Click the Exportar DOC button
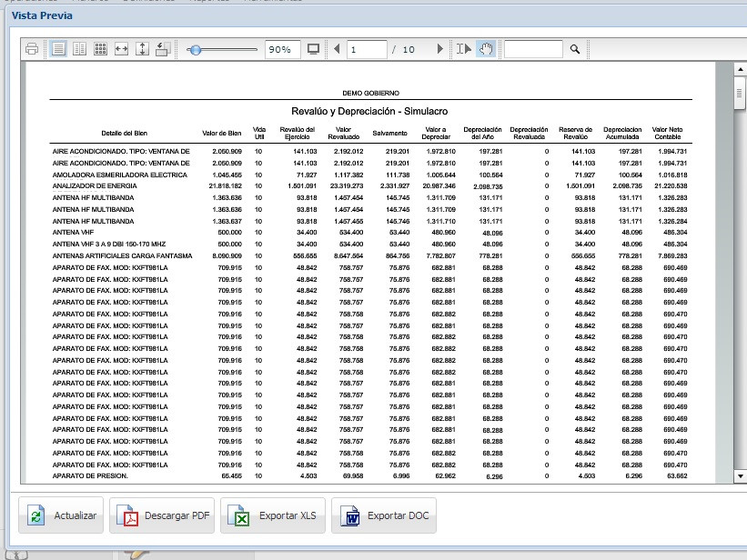This screenshot has height=560, width=747. tap(383, 515)
